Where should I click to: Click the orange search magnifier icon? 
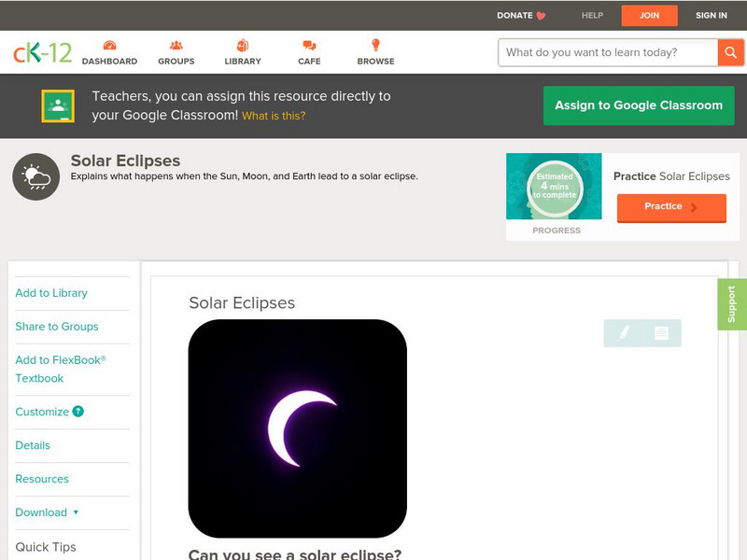click(x=732, y=52)
